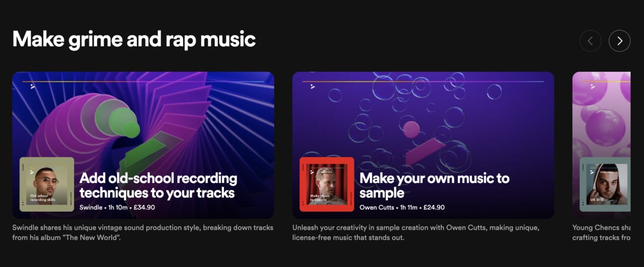
Task: Click the description starting 'Swindle shares his unique'
Action: 142,232
